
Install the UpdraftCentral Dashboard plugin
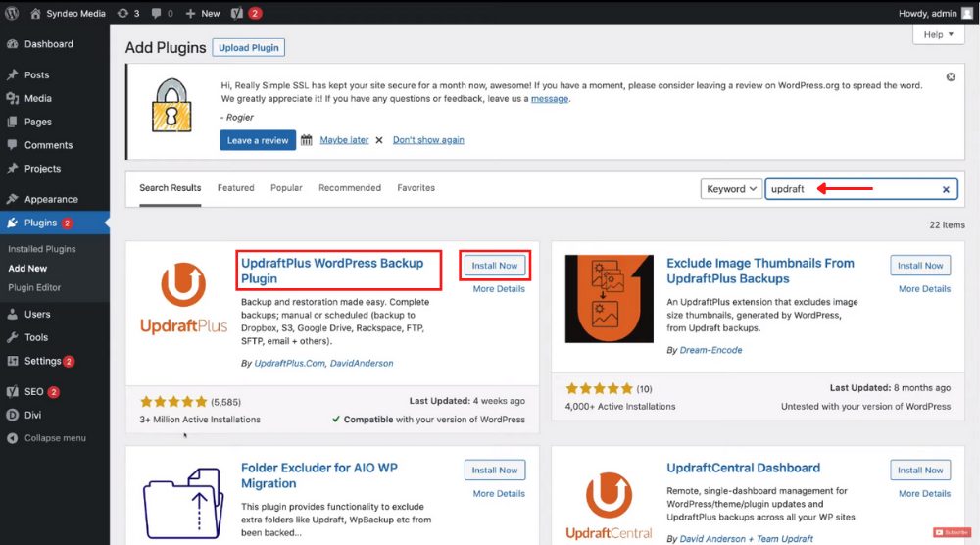click(x=920, y=470)
